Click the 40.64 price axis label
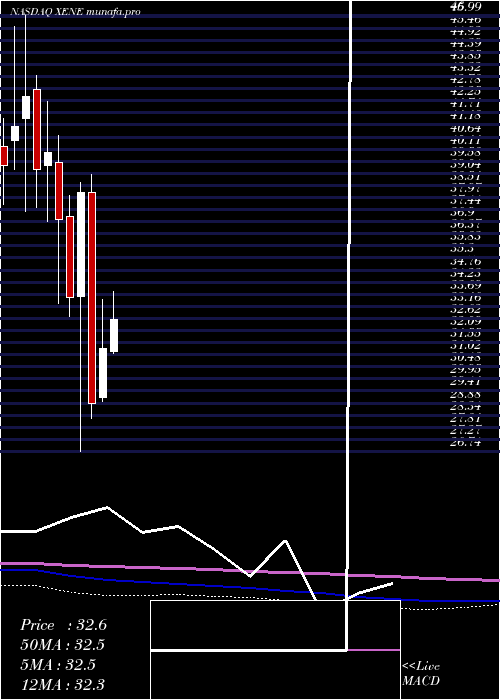The height and width of the screenshot is (700, 500). click(x=466, y=129)
